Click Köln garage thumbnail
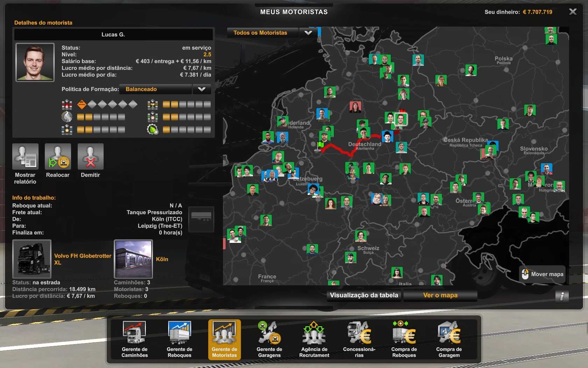588x368 pixels. [x=133, y=259]
